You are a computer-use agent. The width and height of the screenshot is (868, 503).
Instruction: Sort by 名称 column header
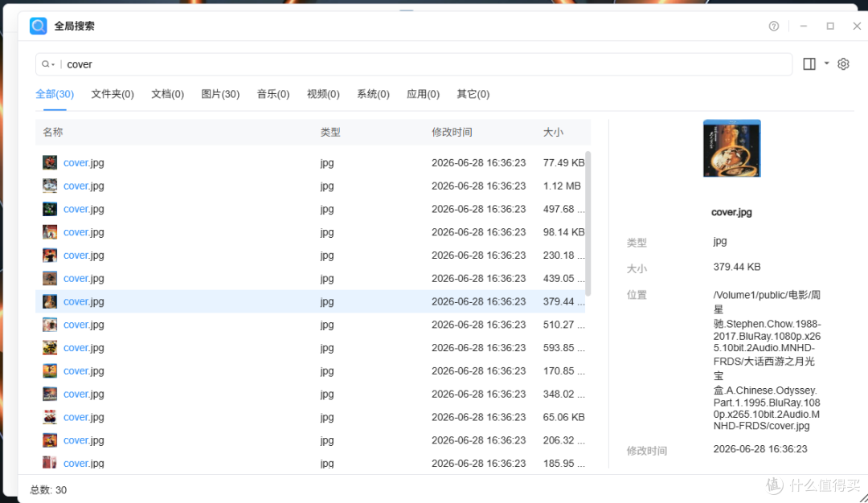[x=53, y=133]
